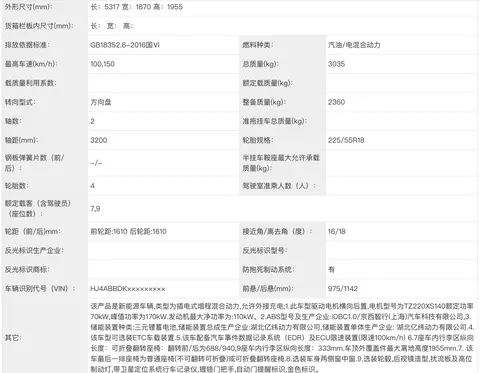
Task: Select the 半挂车鞍座最大允许承载质量(kg) label
Action: (281, 163)
